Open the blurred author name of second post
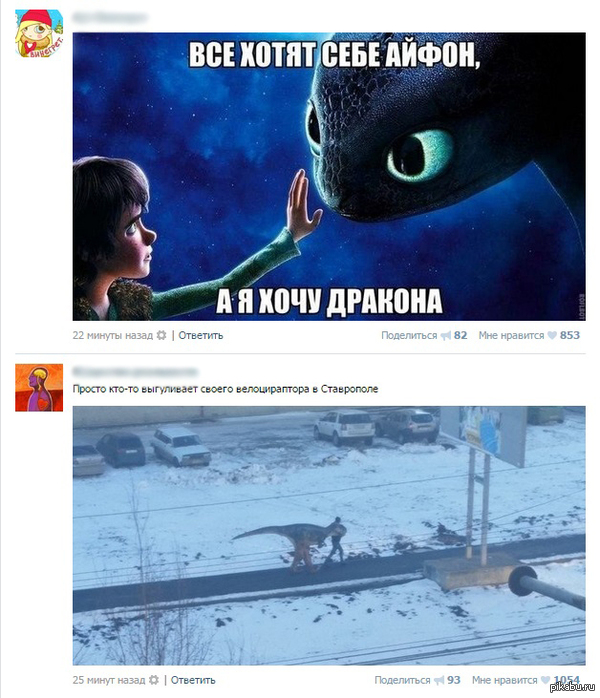 pyautogui.click(x=135, y=371)
